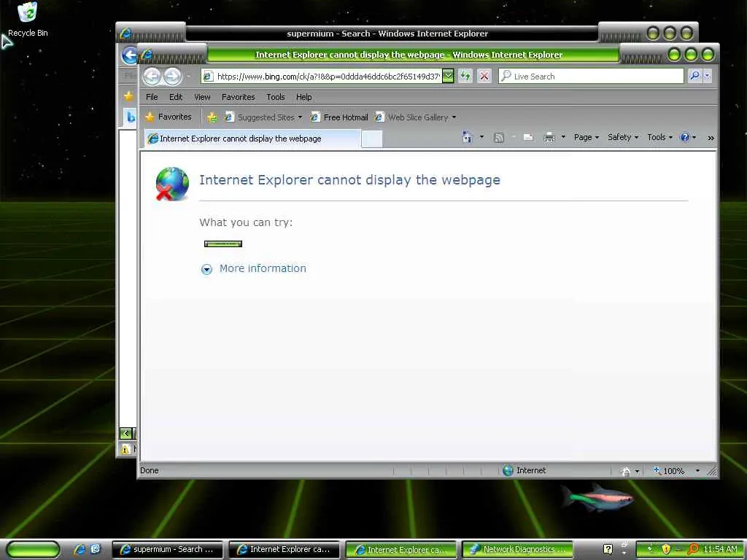747x560 pixels.
Task: Click the Back navigation arrow in the front window
Action: pyautogui.click(x=152, y=76)
